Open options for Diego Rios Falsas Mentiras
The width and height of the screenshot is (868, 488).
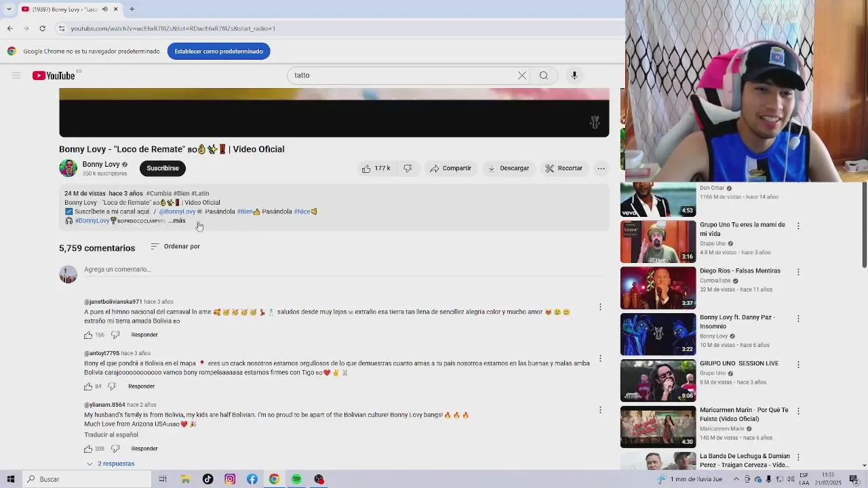(798, 272)
